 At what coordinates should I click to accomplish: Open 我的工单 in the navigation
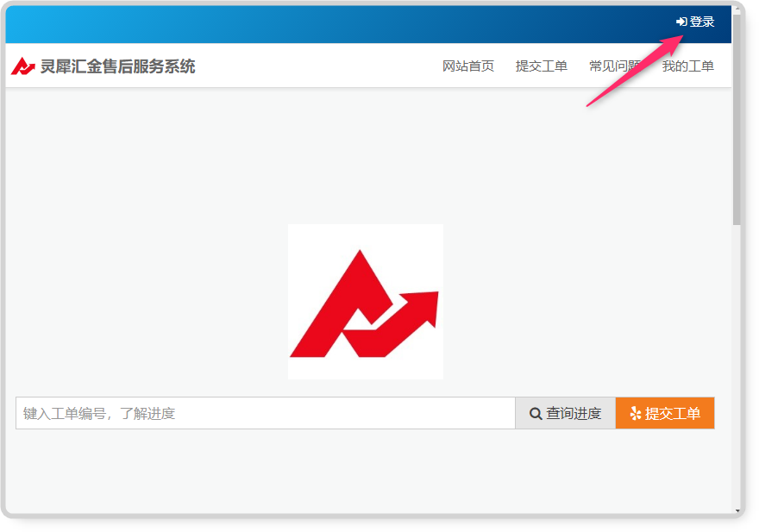(688, 66)
